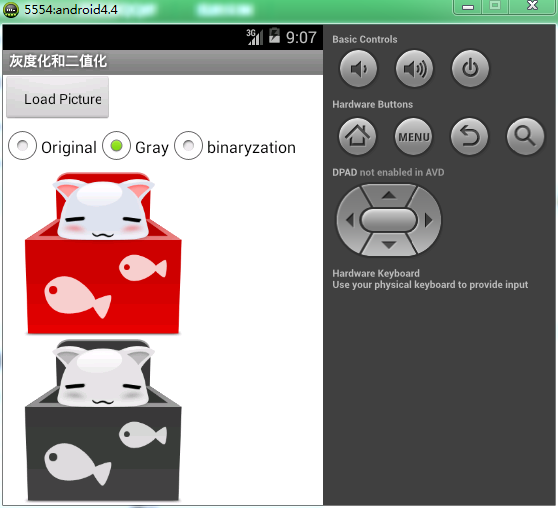The width and height of the screenshot is (558, 508).
Task: Tap the Home hardware button
Action: pos(357,136)
